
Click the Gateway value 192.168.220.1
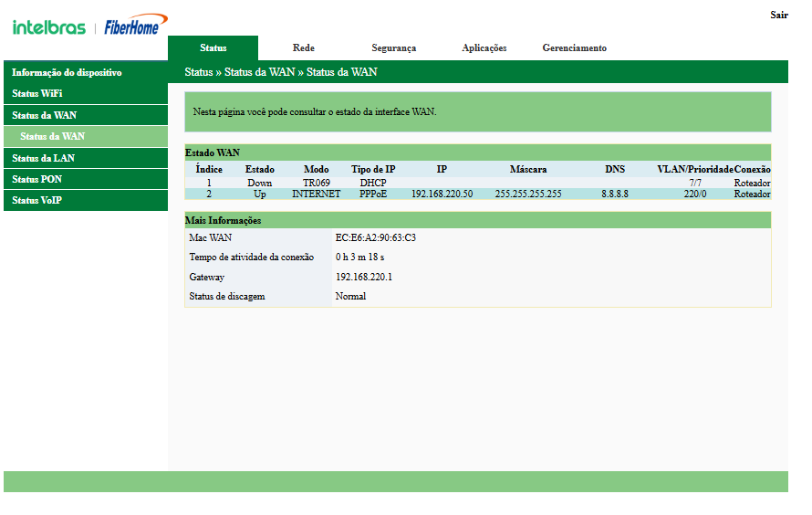[x=364, y=277]
